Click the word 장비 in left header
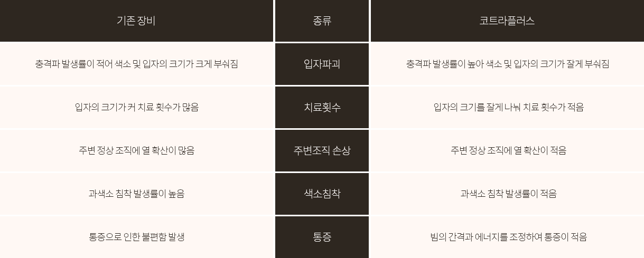The height and width of the screenshot is (258, 644). [146, 21]
